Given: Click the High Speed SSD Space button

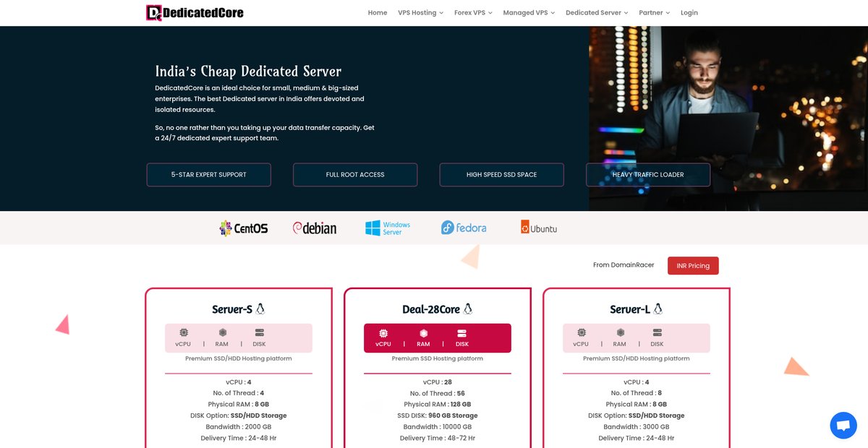Looking at the screenshot, I should point(502,175).
